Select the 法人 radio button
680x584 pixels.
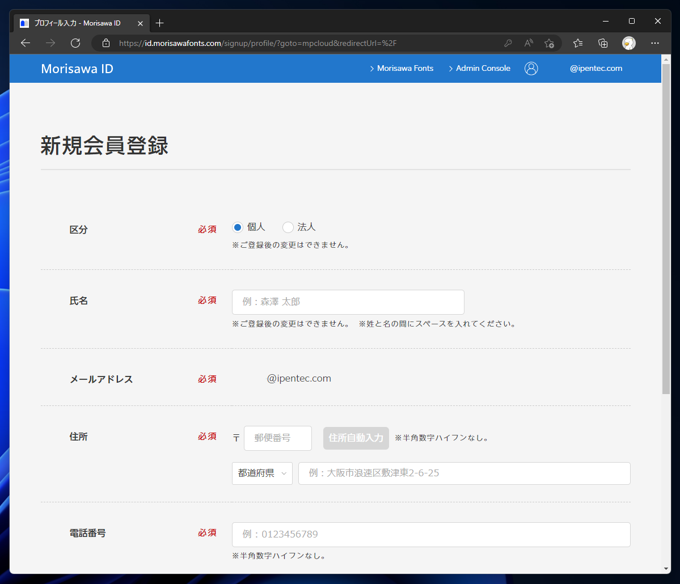(x=288, y=227)
